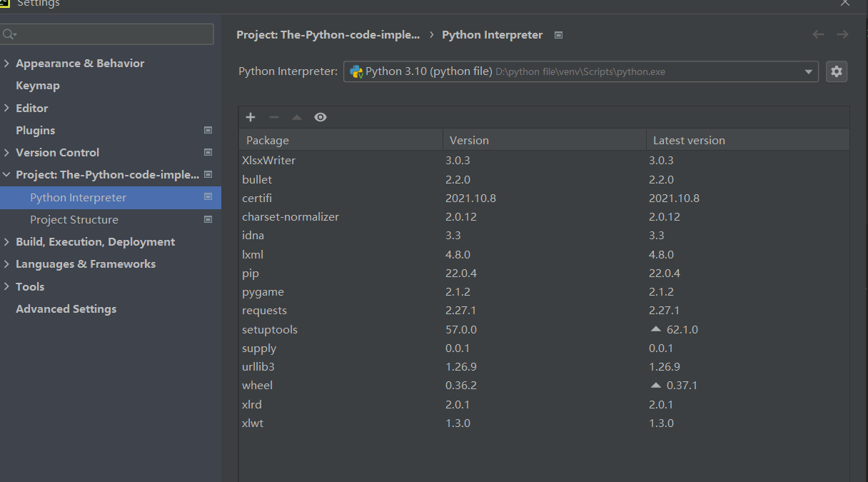Click the upgrade package arrow icon
This screenshot has width=868, height=482.
297,117
